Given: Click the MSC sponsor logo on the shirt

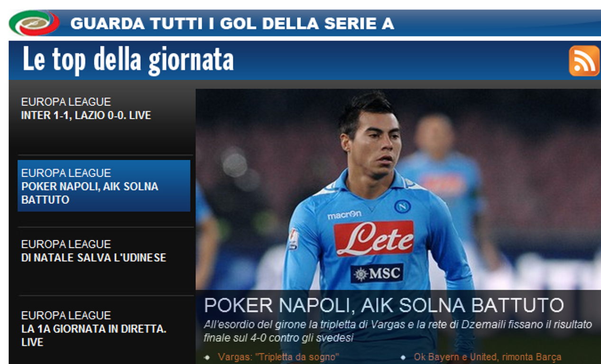Looking at the screenshot, I should 377,273.
